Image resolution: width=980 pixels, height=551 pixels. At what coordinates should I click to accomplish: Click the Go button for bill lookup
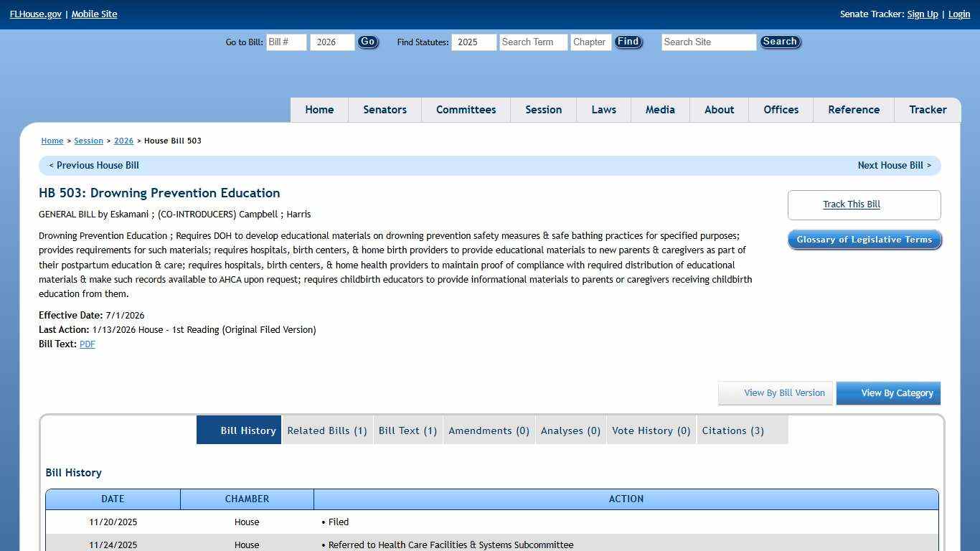pyautogui.click(x=367, y=42)
